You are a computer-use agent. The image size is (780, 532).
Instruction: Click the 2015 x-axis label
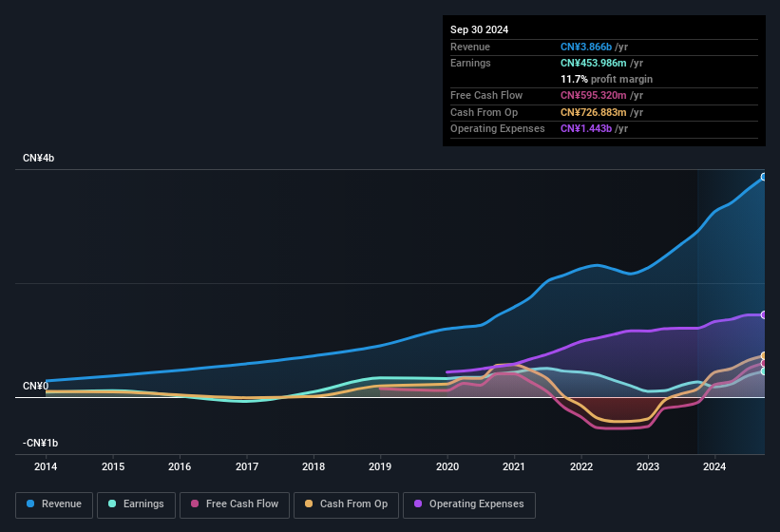(113, 466)
